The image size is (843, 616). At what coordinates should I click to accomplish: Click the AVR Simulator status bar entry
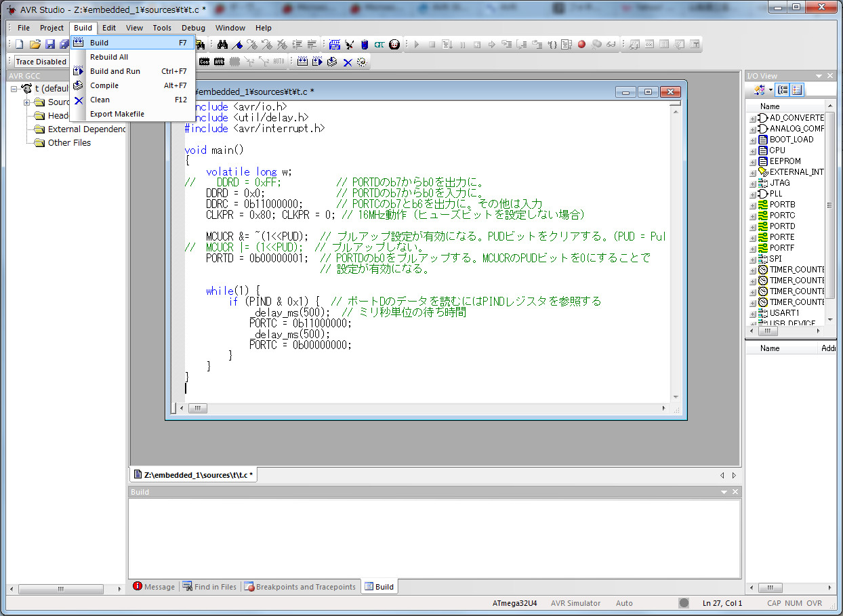(x=575, y=603)
